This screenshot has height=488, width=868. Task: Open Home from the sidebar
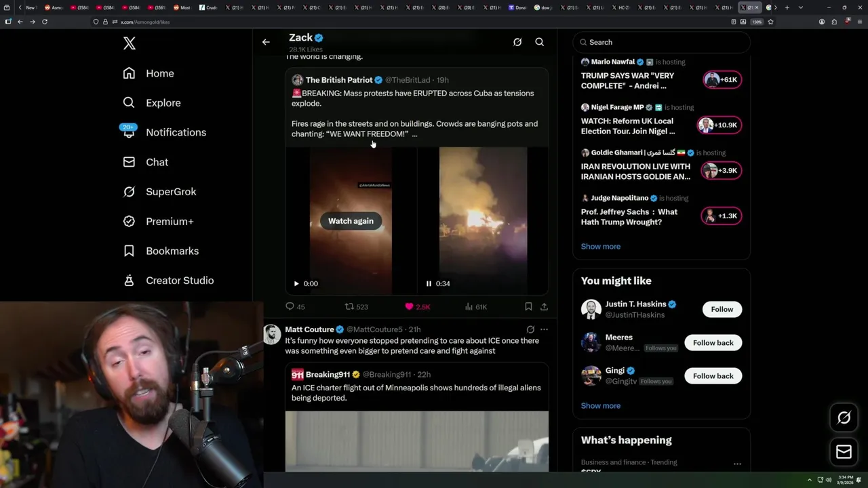[x=149, y=73]
